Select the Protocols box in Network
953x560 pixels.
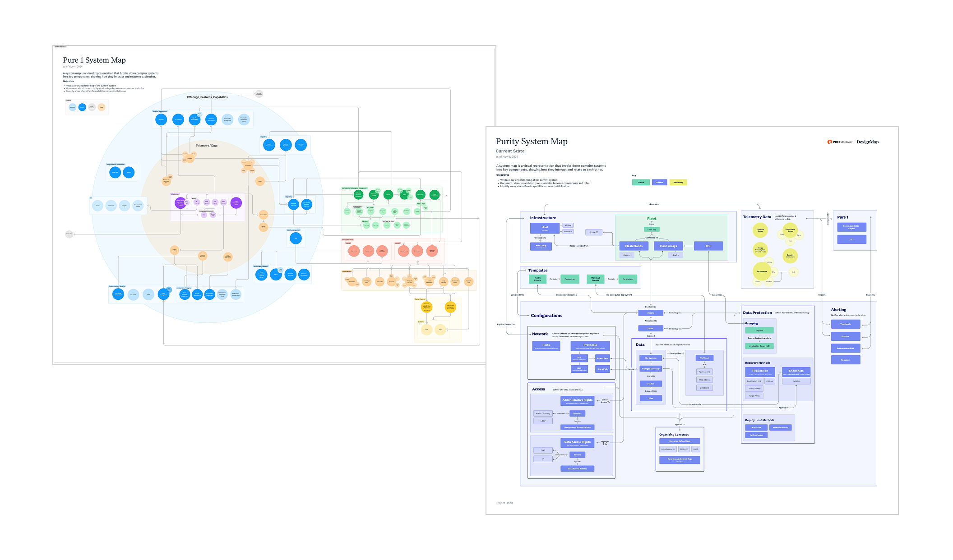coord(590,346)
